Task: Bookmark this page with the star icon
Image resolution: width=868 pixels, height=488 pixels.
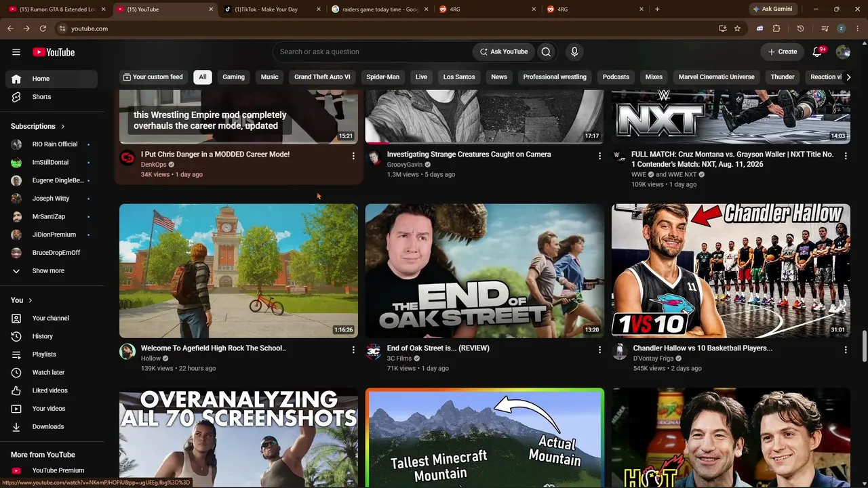Action: (737, 28)
